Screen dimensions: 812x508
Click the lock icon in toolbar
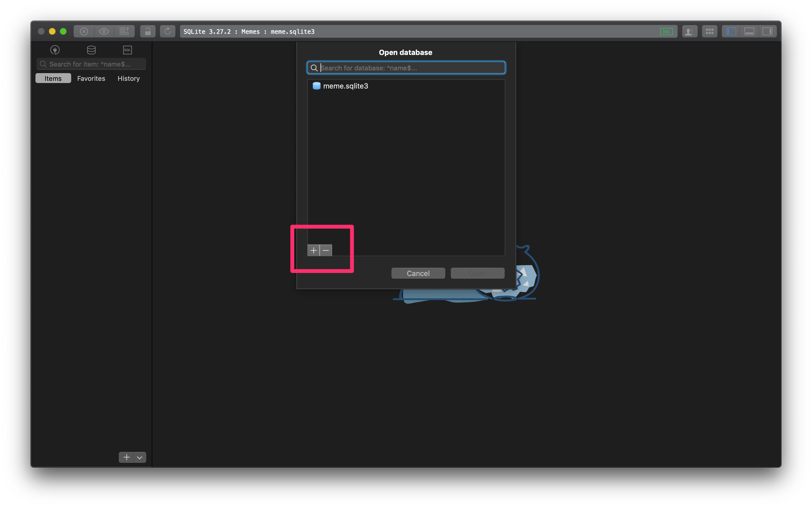click(x=148, y=32)
